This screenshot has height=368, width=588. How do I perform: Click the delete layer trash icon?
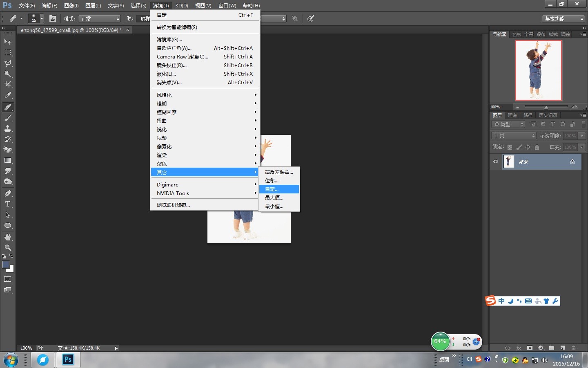(573, 348)
